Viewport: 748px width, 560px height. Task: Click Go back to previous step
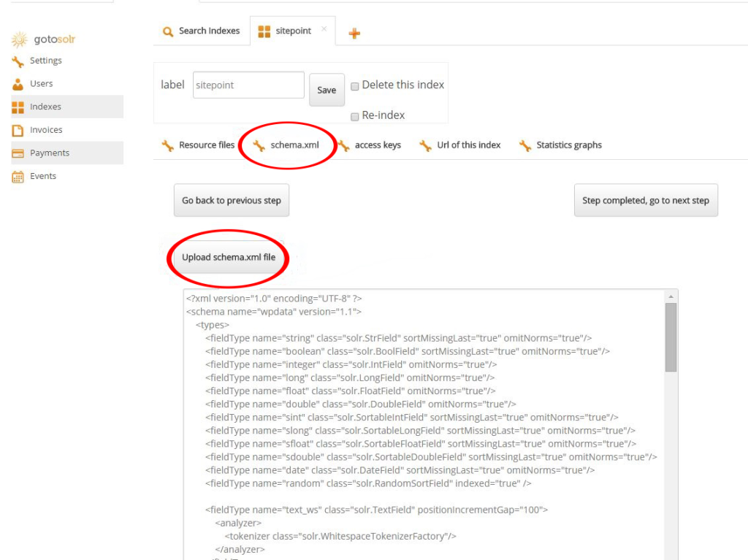(232, 200)
